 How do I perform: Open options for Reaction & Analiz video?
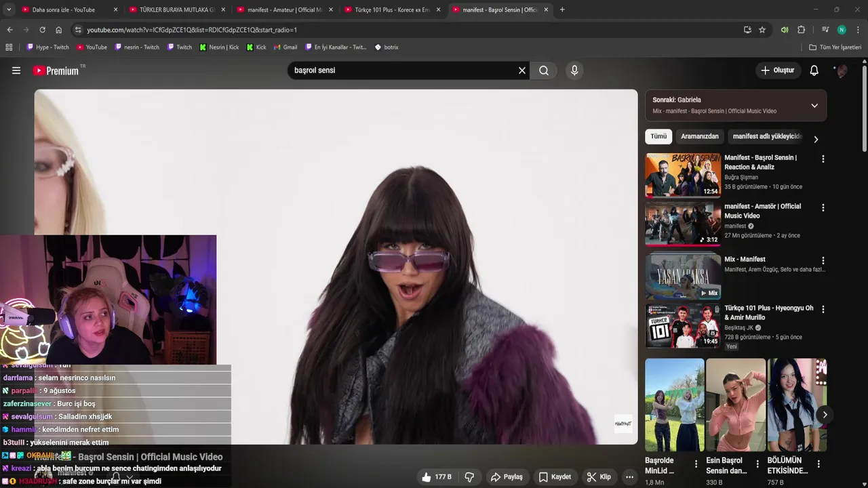823,159
